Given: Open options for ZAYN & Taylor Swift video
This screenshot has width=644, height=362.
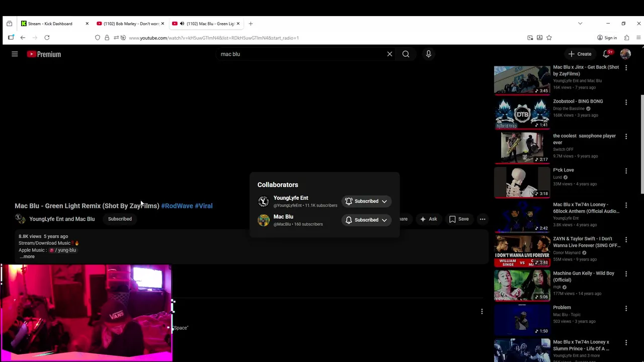Looking at the screenshot, I should pos(626,240).
